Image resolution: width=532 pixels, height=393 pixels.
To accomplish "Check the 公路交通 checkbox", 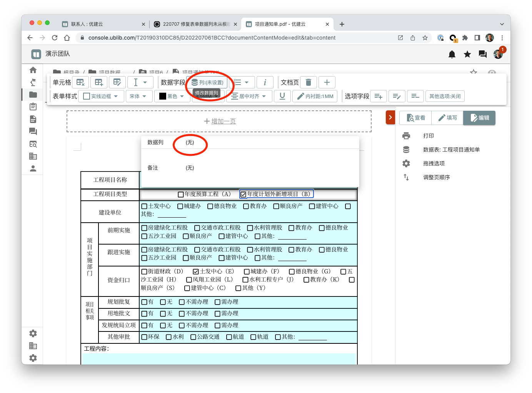I will 193,337.
